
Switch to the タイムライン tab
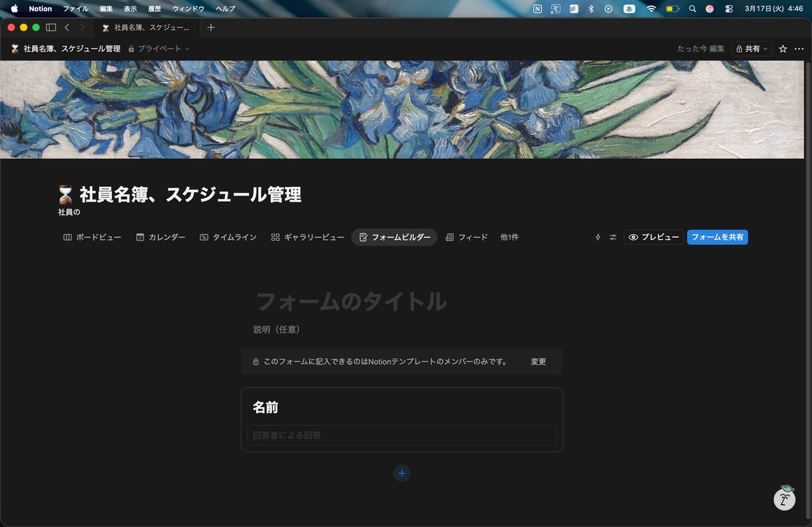click(228, 237)
